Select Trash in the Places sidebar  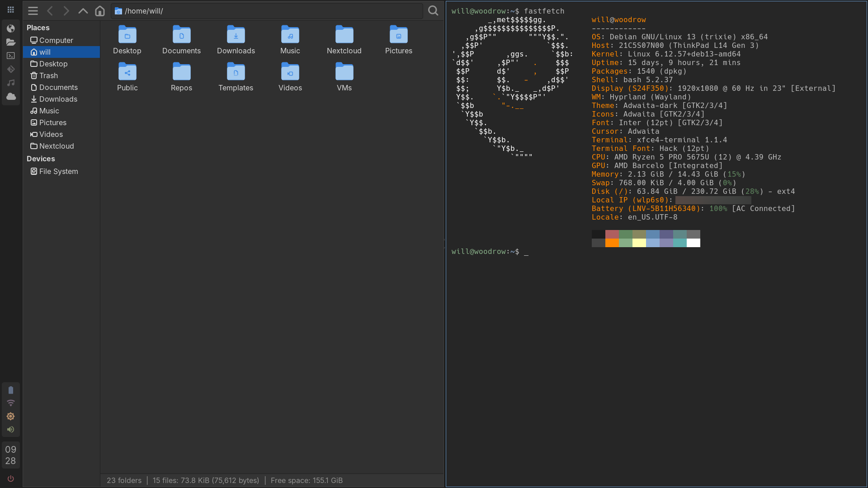click(48, 75)
